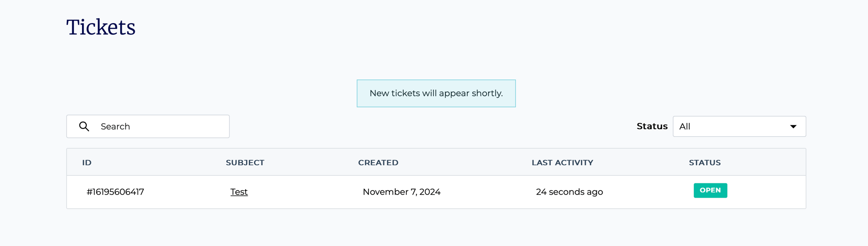Click the Tickets page heading
The image size is (868, 246).
point(101,27)
